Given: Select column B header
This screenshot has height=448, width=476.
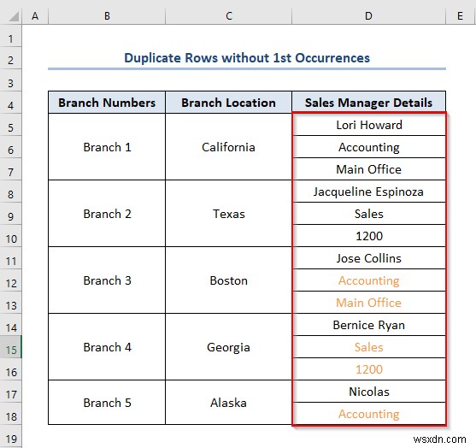Looking at the screenshot, I should 107,15.
